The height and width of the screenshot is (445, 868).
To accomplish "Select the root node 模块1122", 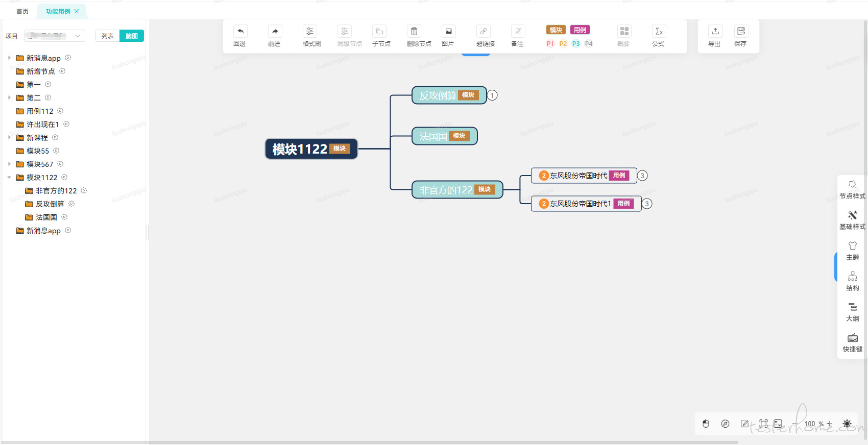I will (x=311, y=149).
